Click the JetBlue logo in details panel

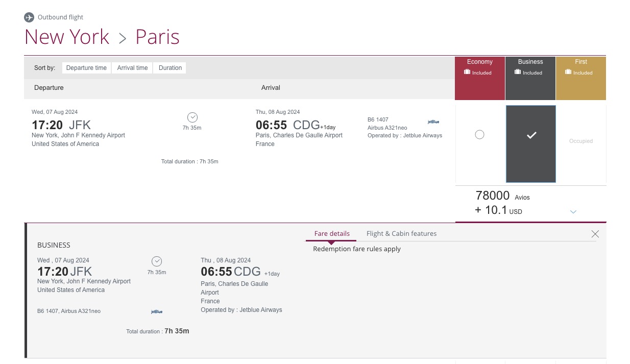coord(157,311)
